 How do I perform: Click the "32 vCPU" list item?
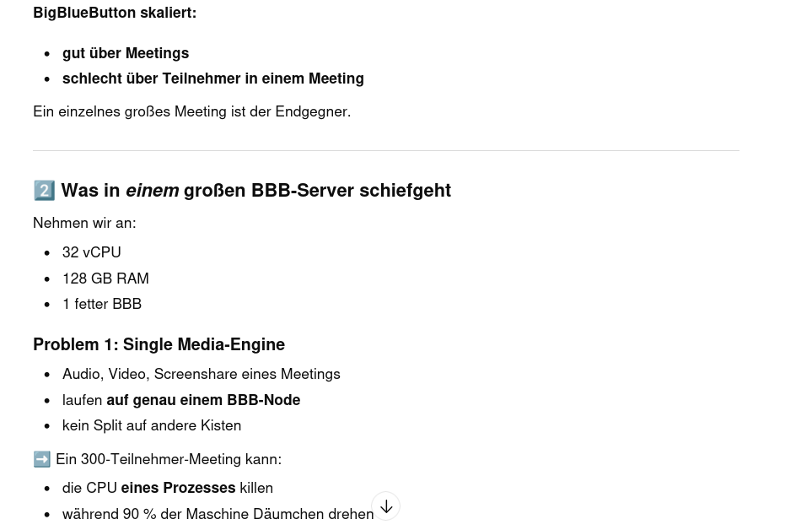click(92, 252)
